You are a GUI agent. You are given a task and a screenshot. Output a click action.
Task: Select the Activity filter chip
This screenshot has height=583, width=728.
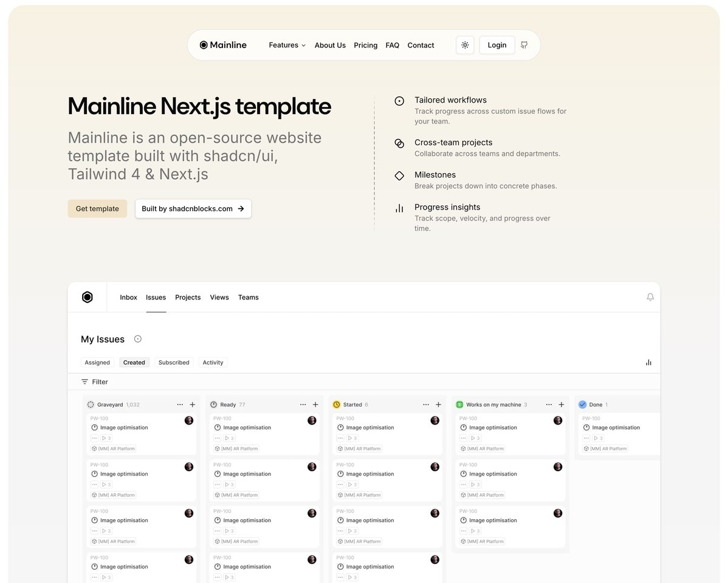pyautogui.click(x=213, y=363)
